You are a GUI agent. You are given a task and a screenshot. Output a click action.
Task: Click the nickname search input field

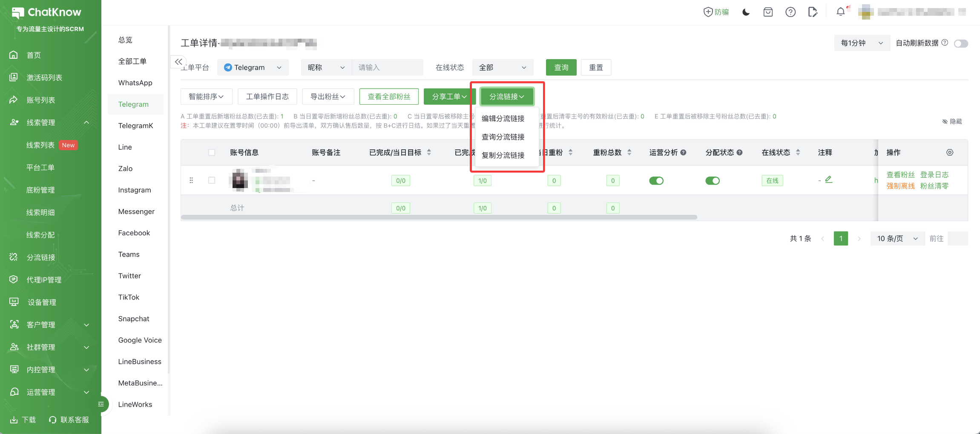click(x=388, y=68)
